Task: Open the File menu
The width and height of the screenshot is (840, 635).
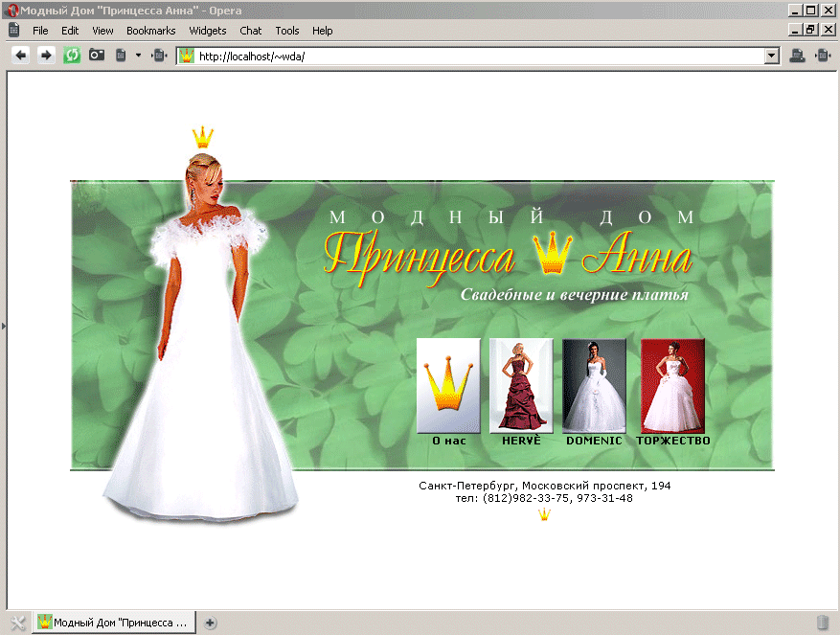Action: [x=40, y=31]
